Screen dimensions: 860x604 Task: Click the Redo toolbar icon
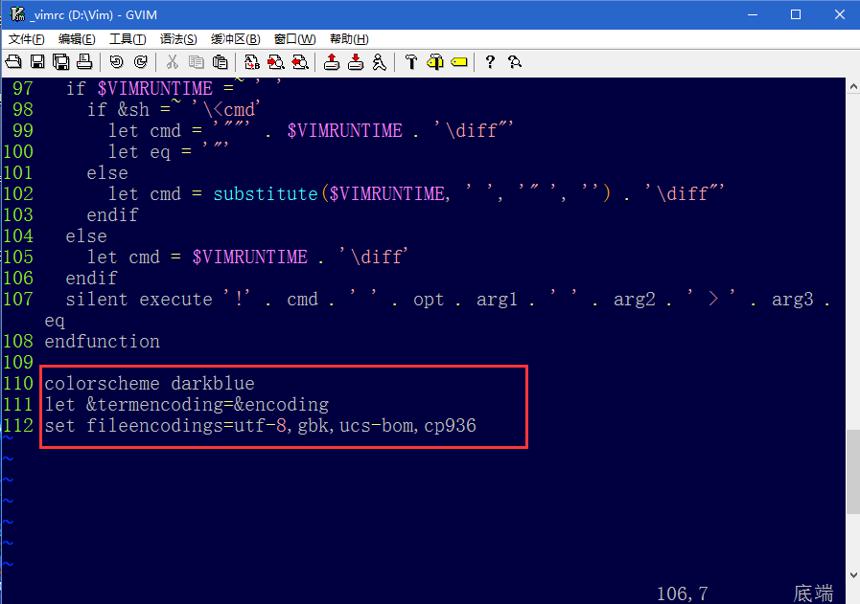point(140,62)
